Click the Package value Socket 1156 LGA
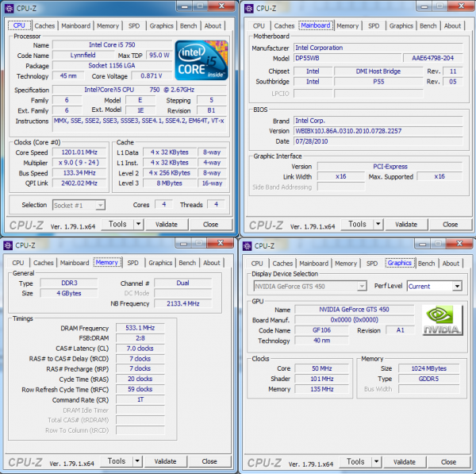476x474 pixels. tap(112, 66)
